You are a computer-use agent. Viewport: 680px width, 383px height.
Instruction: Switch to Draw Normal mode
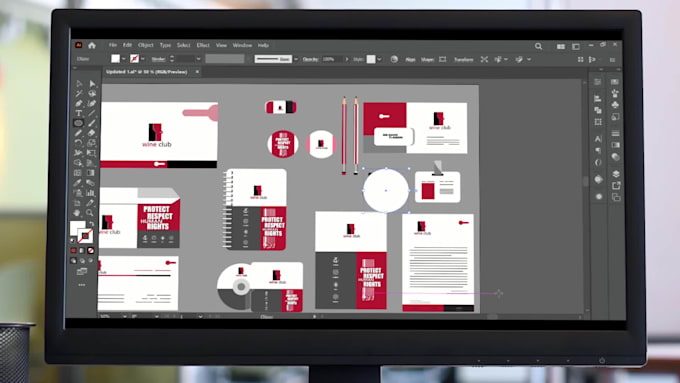tap(73, 261)
